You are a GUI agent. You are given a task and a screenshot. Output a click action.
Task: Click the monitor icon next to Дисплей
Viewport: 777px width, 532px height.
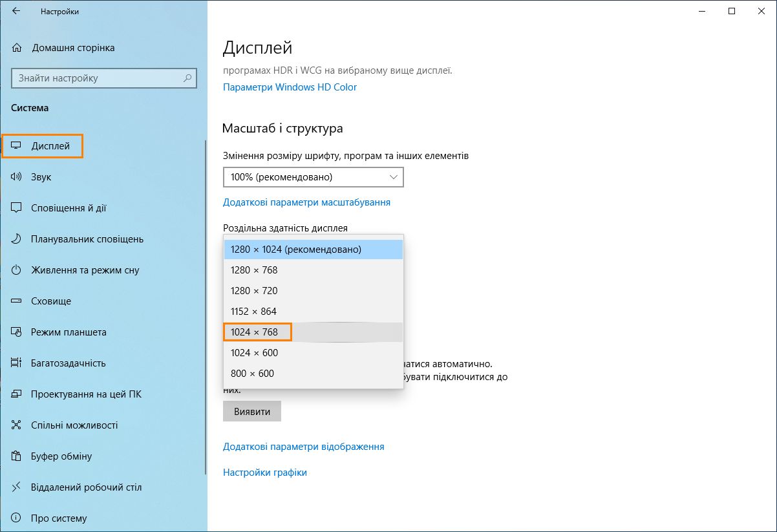coord(17,146)
